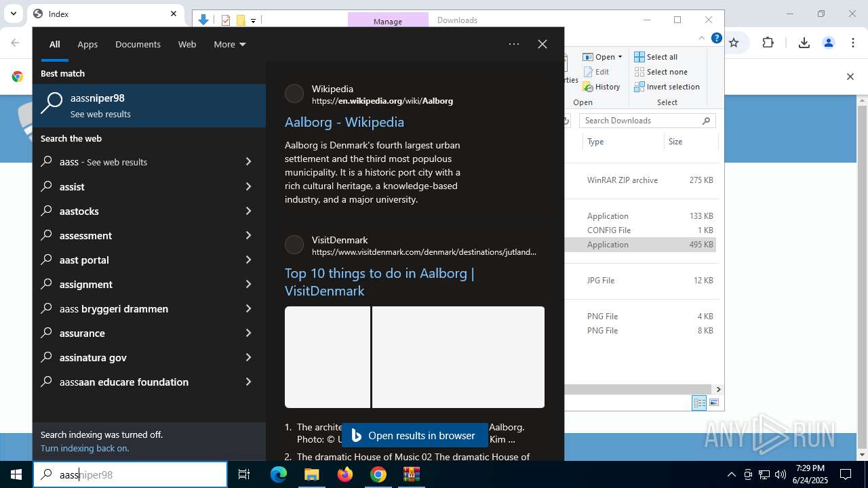Viewport: 868px width, 488px height.
Task: Open Chrome extensions puzzle icon
Action: pos(768,43)
